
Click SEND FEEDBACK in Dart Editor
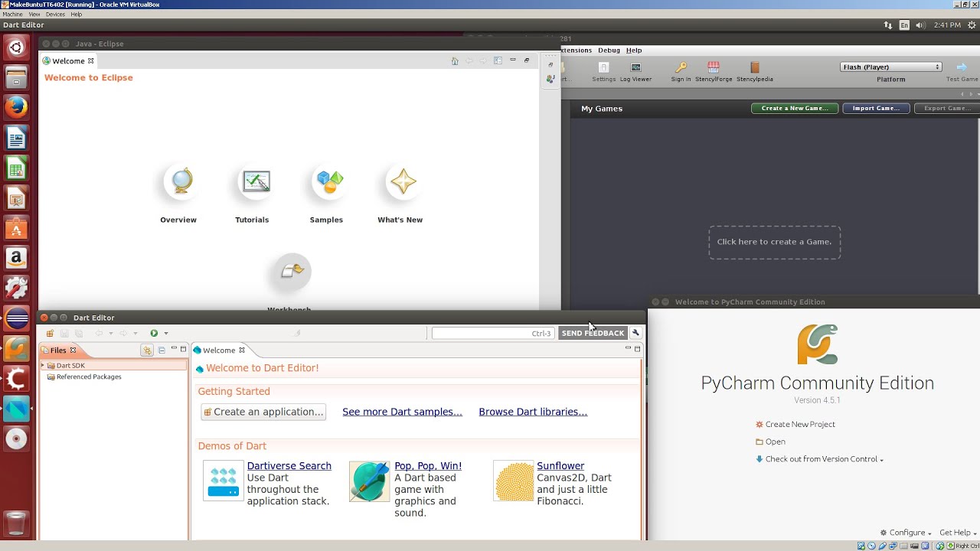[593, 333]
